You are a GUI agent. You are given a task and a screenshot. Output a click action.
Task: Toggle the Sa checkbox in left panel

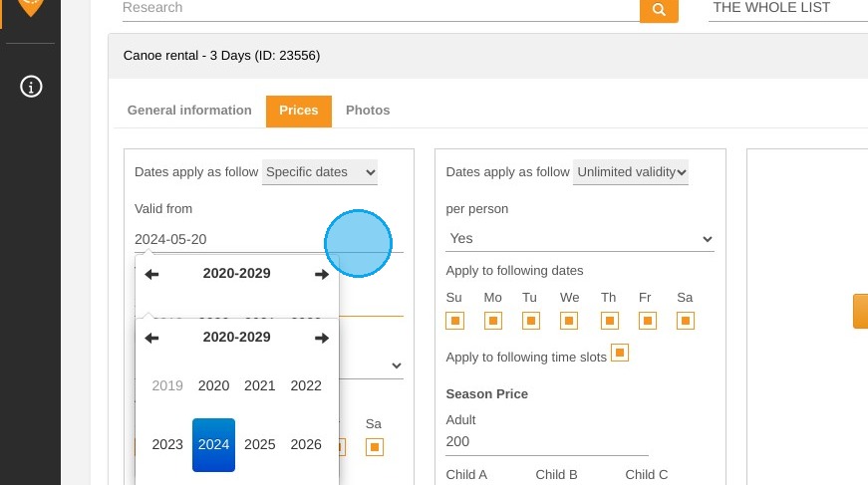click(375, 447)
